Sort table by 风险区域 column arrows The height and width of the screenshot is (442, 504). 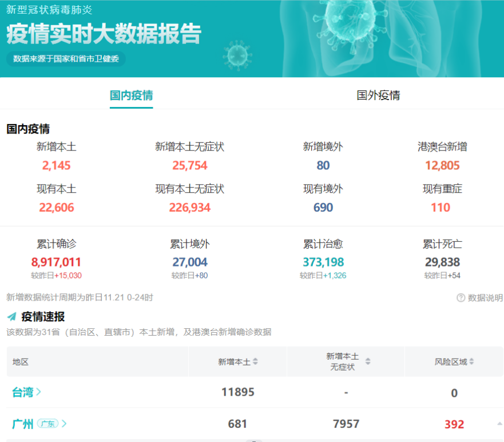tap(471, 362)
